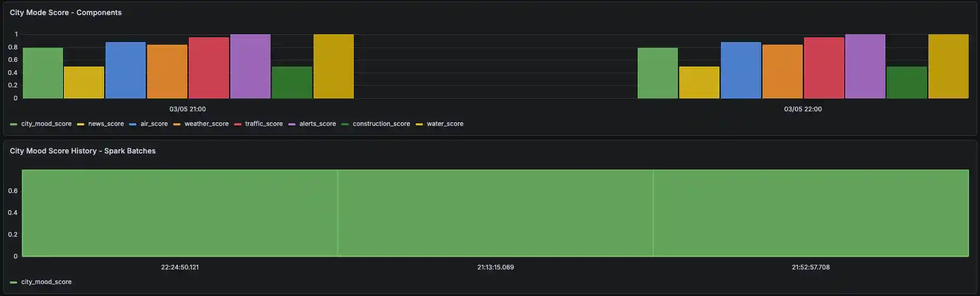This screenshot has height=296, width=980.
Task: Click water_score legend label
Action: pyautogui.click(x=445, y=124)
